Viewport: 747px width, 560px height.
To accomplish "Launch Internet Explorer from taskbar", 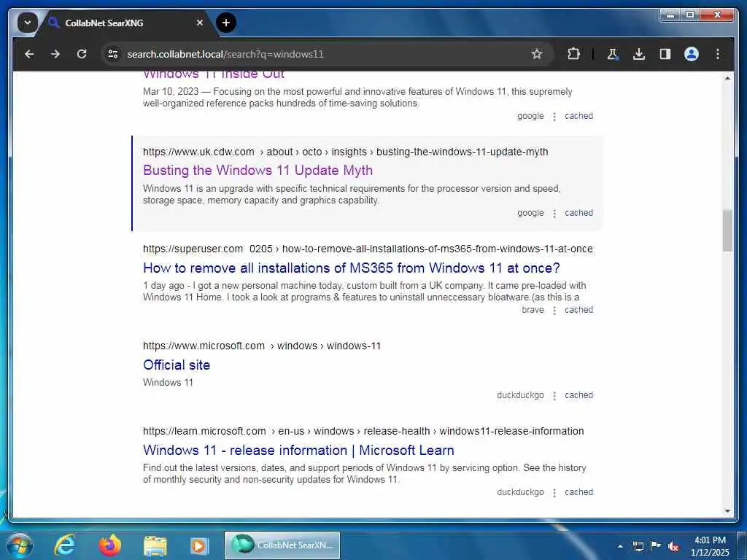I will click(64, 545).
